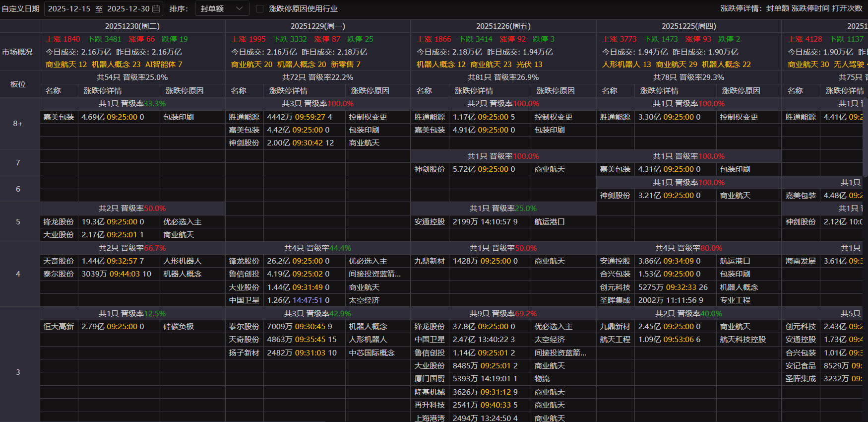Open 扬子新材 stock under 20251229

[x=244, y=353]
